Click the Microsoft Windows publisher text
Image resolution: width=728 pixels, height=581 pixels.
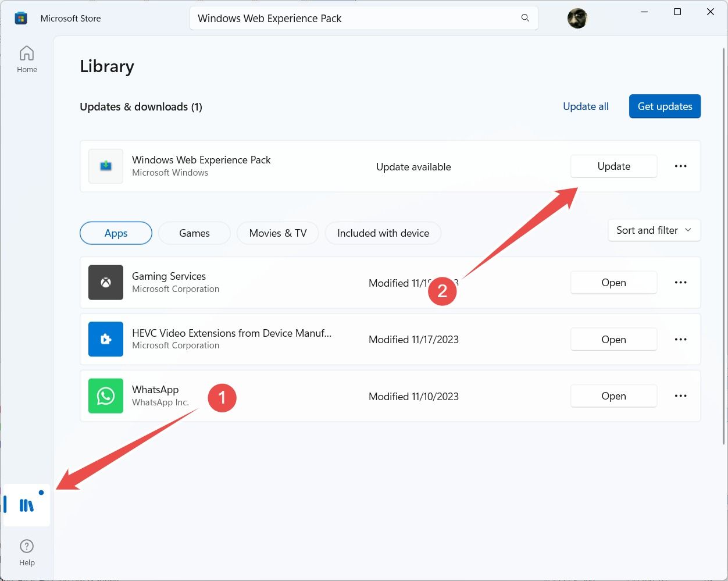tap(170, 173)
